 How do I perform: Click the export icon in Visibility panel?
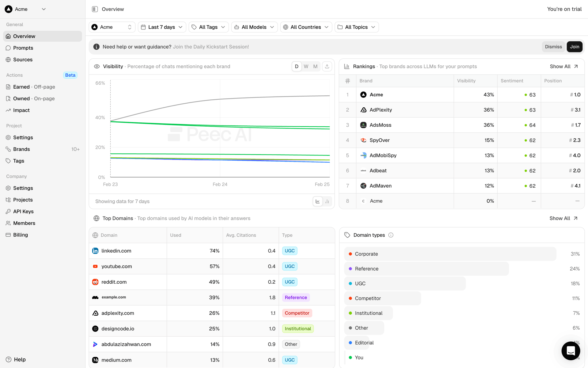[327, 67]
